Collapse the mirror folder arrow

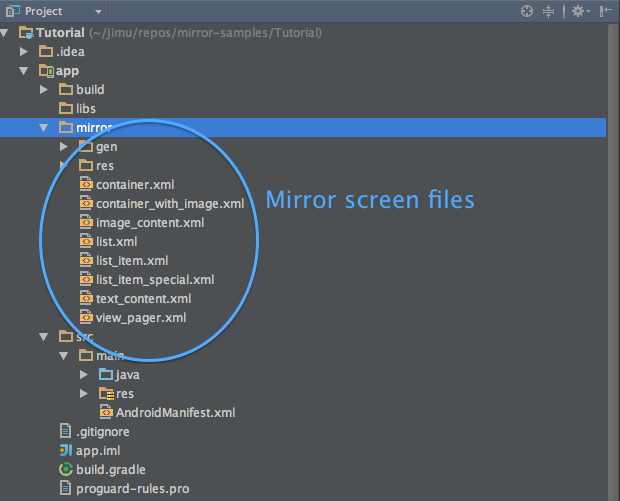tap(44, 128)
